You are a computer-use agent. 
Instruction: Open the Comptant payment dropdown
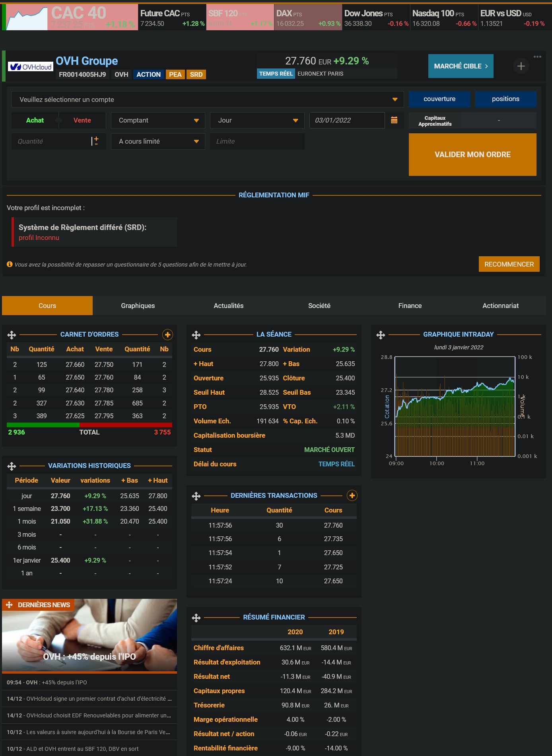(x=158, y=120)
